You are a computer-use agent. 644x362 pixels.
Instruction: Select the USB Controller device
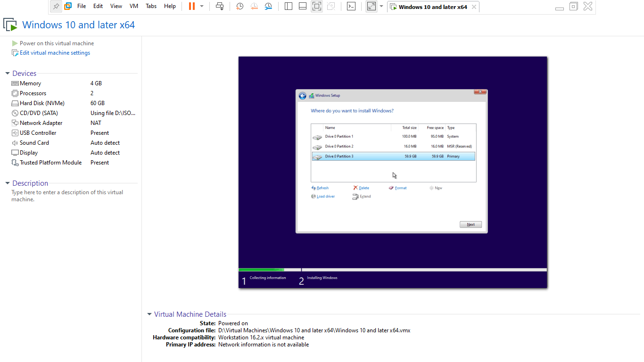(x=74, y=133)
